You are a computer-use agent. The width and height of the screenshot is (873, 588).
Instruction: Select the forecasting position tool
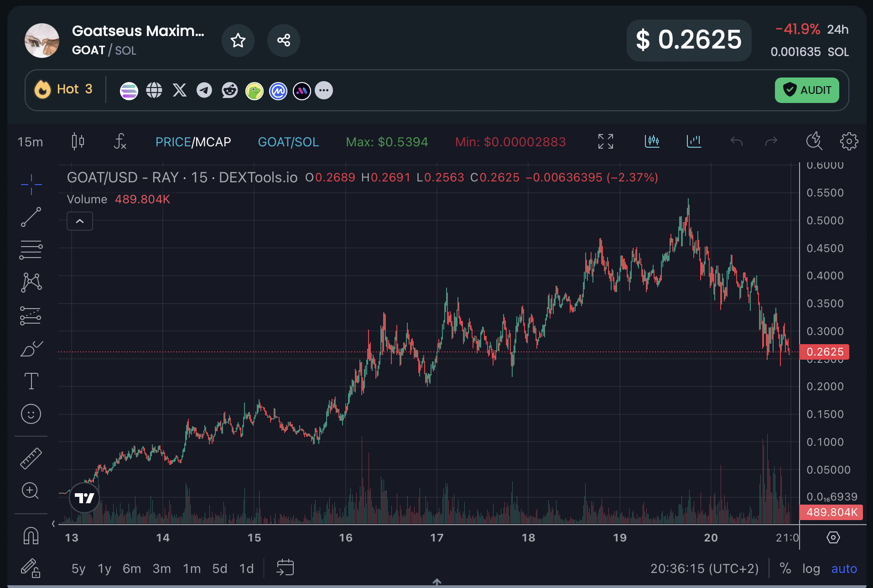(31, 315)
